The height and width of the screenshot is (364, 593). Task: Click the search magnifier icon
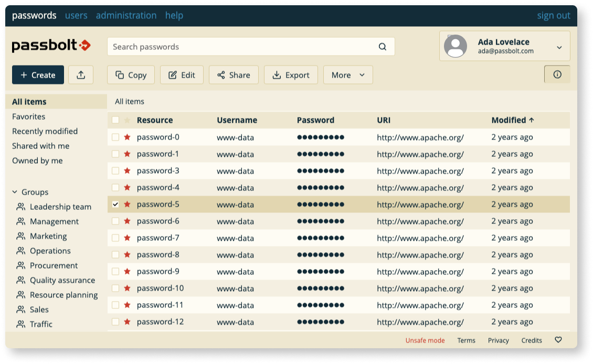tap(383, 47)
